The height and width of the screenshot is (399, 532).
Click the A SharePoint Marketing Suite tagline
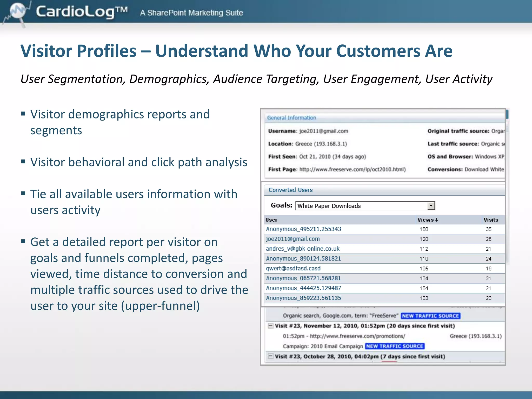pos(191,13)
